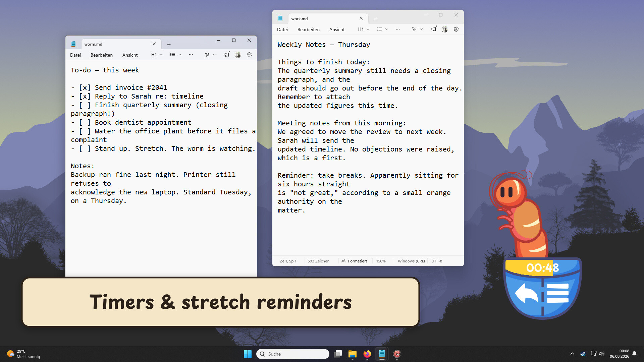
Task: Click the Notepad taskbar icon
Action: tap(382, 354)
